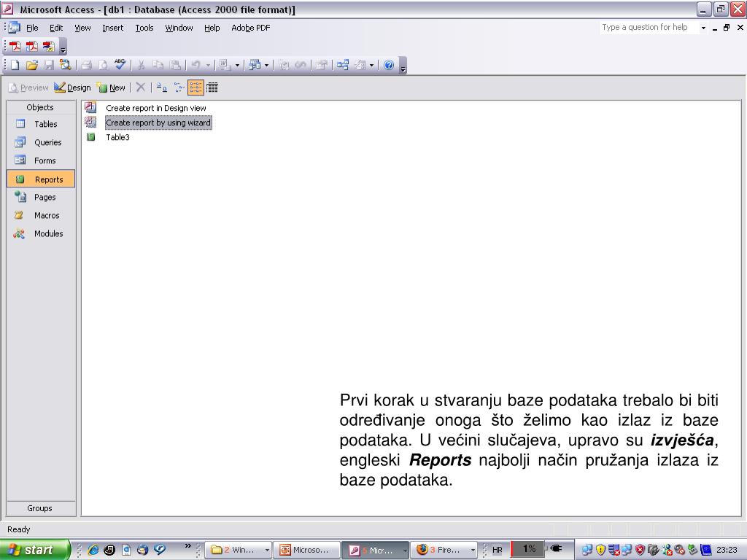
Task: Click the Groups bar in Objects pane
Action: click(40, 508)
